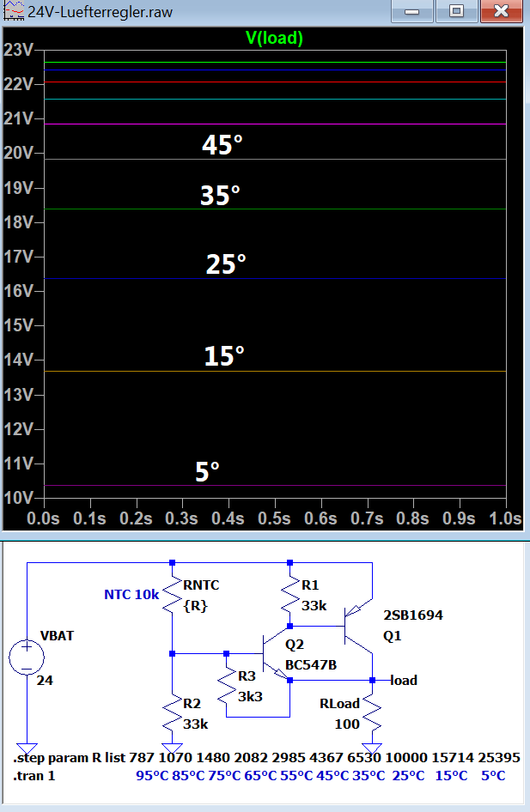Click the 3k3 value of R3
Viewport: 530px width, 812px height.
click(250, 696)
